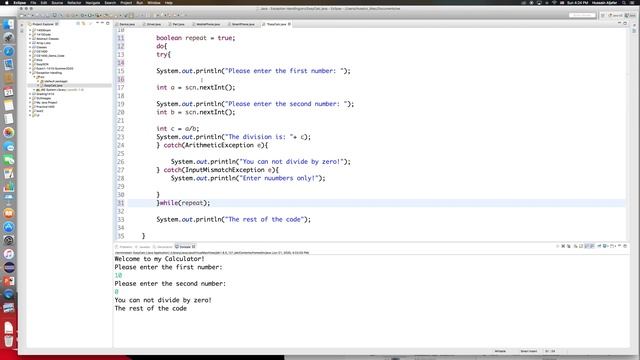Image resolution: width=640 pixels, height=360 pixels.
Task: Click the Writable status bar entry
Action: tap(500, 351)
